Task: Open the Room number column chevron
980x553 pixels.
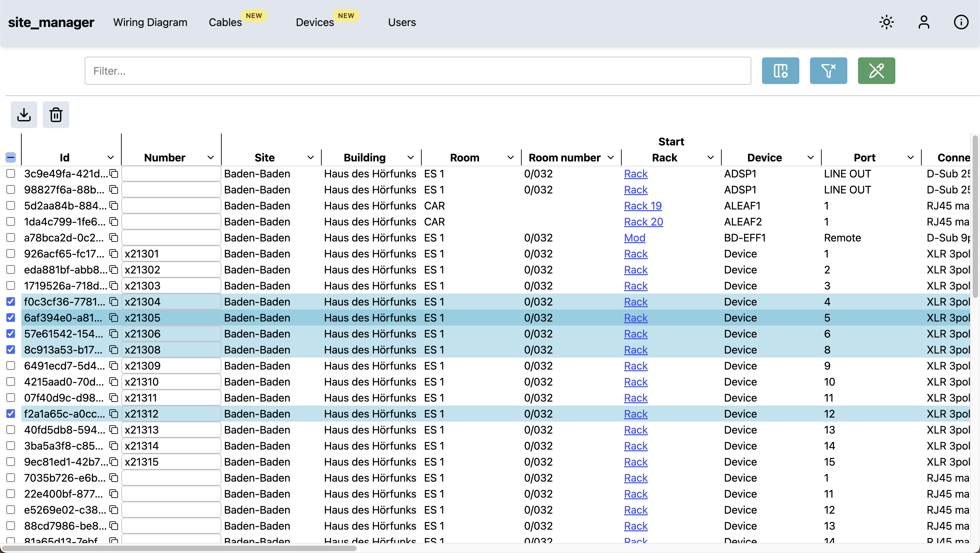Action: click(x=611, y=157)
